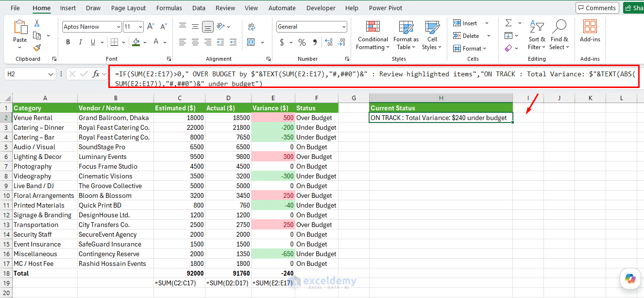Click the Copy icon in Clipboard
The image size is (644, 298).
(37, 35)
